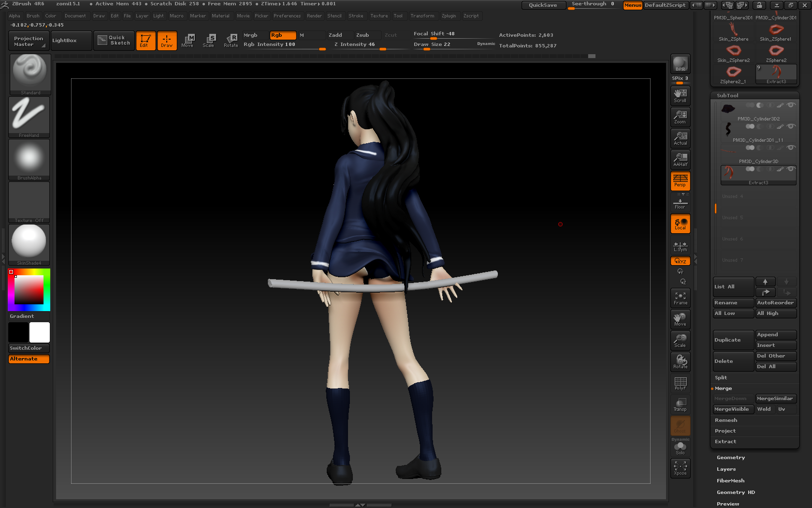The image size is (812, 508).
Task: Toggle visibility eye of Extract3 subtool
Action: click(x=791, y=169)
